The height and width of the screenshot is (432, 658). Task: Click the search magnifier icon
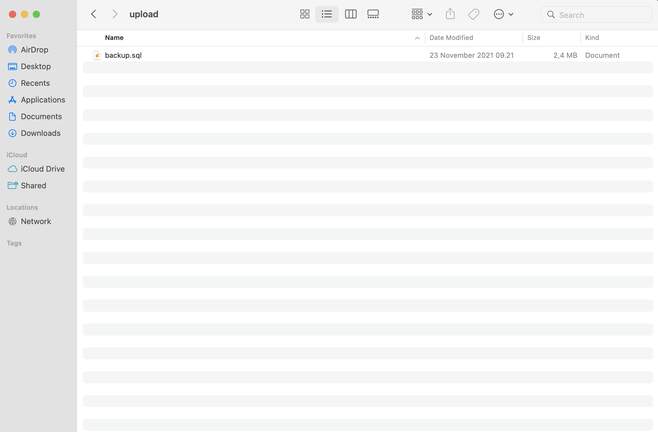551,15
